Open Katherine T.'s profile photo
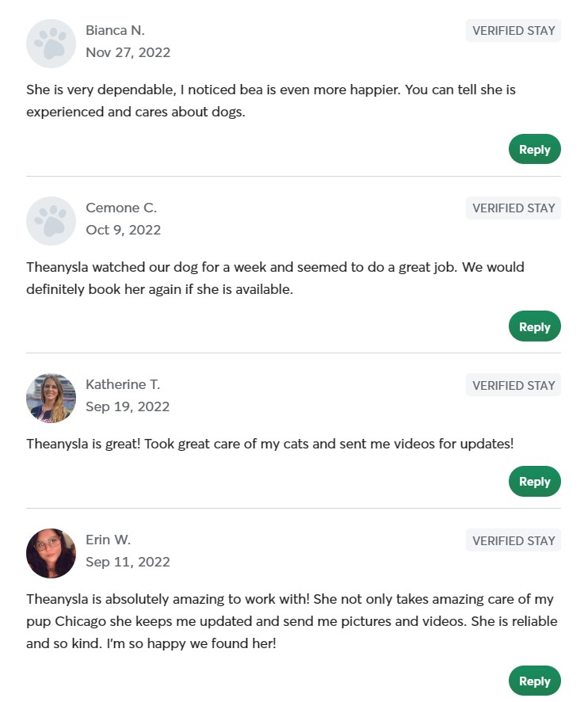 (51, 398)
